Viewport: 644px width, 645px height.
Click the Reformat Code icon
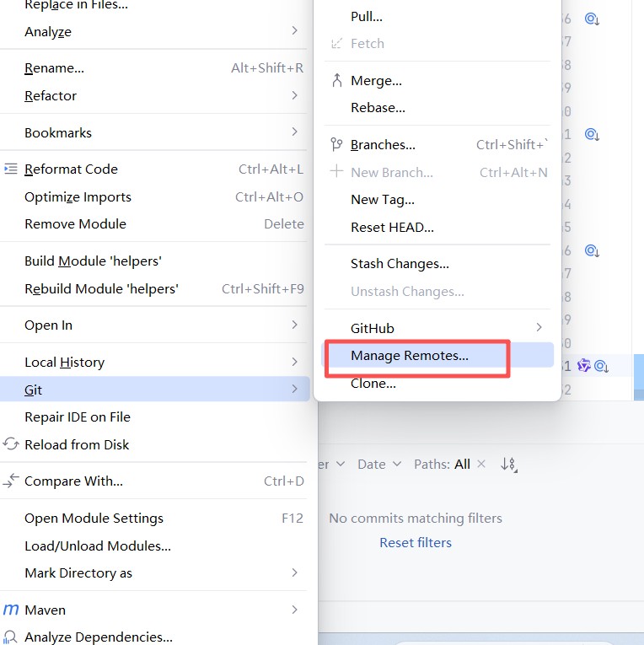(11, 169)
